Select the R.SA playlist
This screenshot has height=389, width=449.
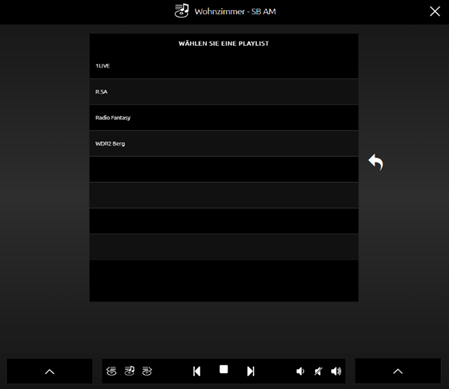pos(224,92)
